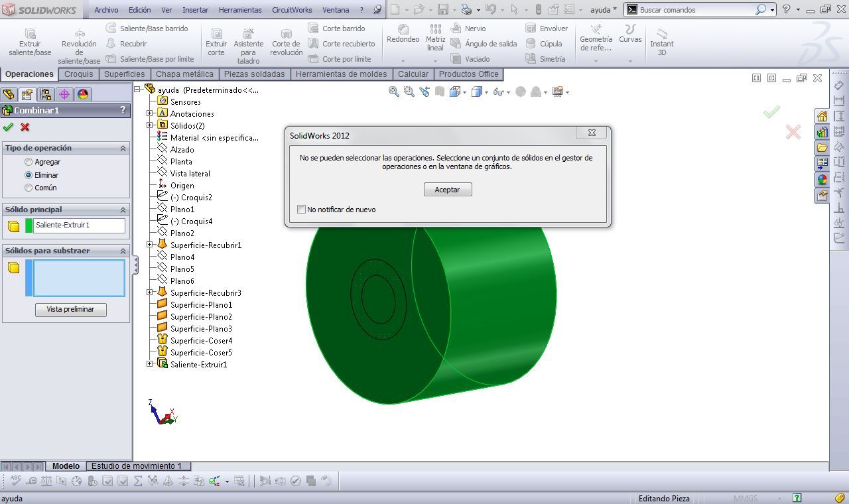Screen dimensions: 849x504
Task: Select the Nervio rib tool
Action: pos(468,29)
